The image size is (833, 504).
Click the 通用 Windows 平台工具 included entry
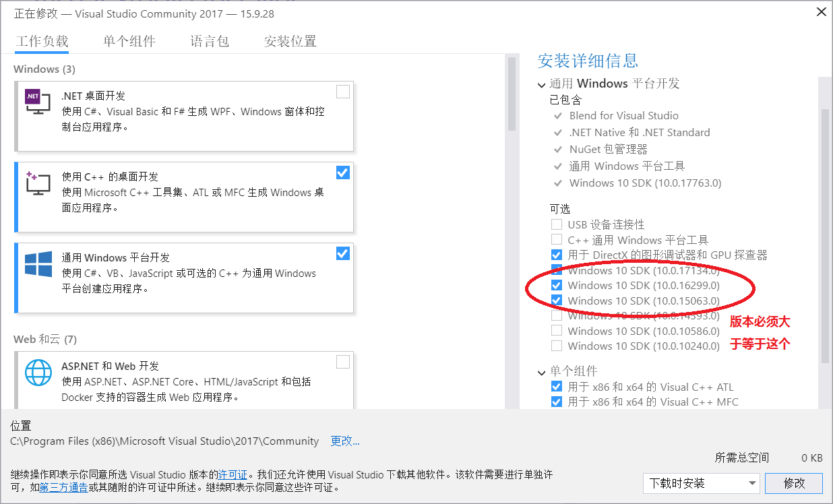(x=627, y=166)
